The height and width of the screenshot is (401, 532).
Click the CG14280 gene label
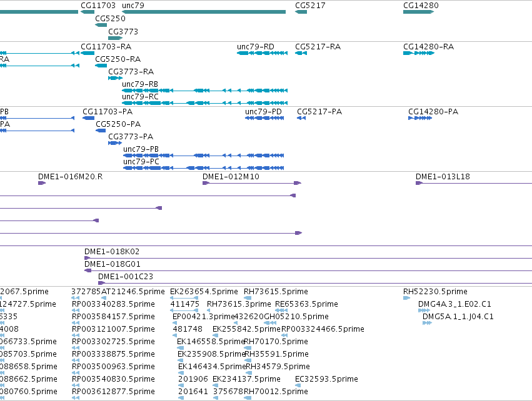pyautogui.click(x=421, y=6)
